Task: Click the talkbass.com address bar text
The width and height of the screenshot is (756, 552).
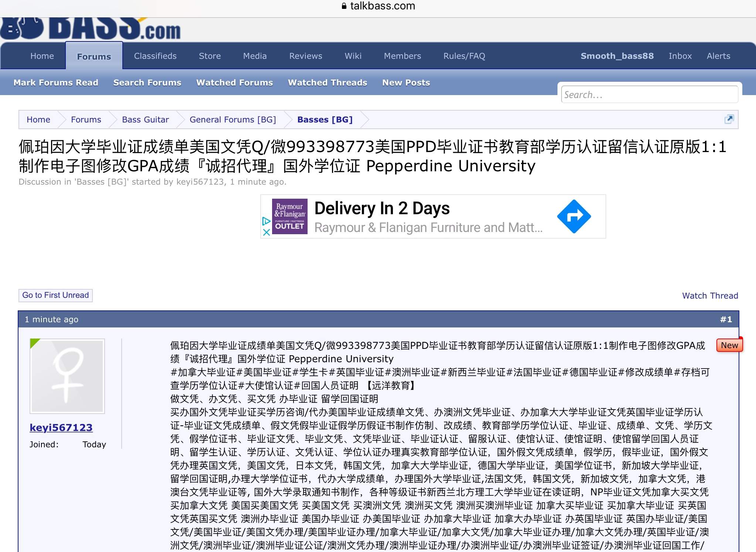Action: pyautogui.click(x=383, y=6)
